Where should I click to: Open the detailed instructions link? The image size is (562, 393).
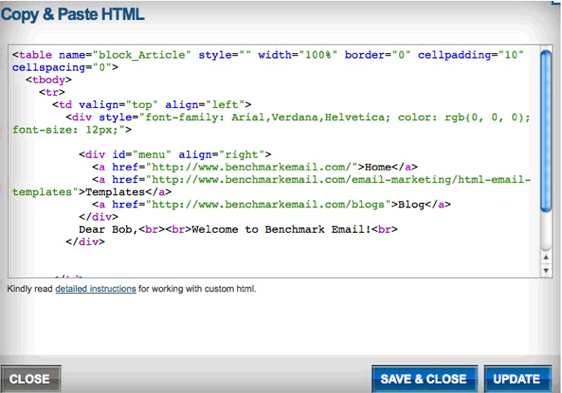pos(96,289)
